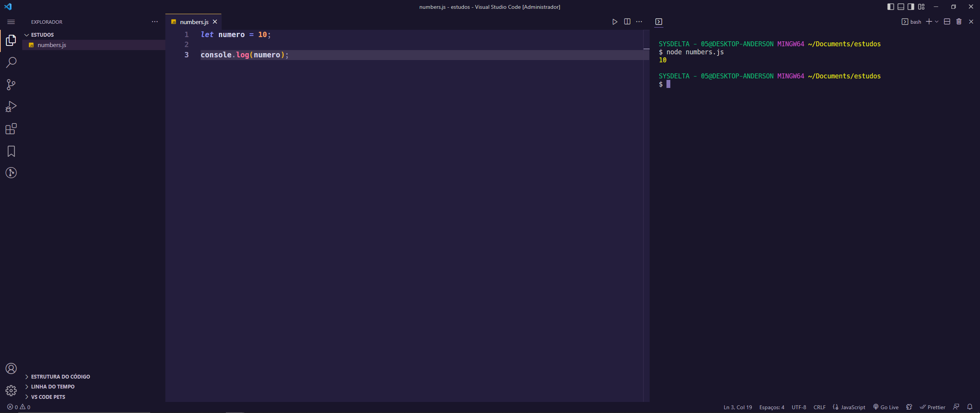
Task: Open the Manage gear menu
Action: 11,390
